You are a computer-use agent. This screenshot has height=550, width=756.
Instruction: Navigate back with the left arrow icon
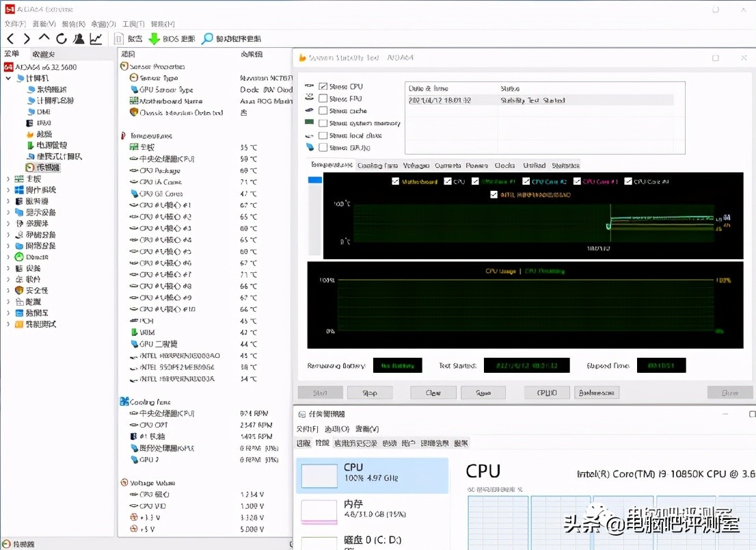click(10, 38)
